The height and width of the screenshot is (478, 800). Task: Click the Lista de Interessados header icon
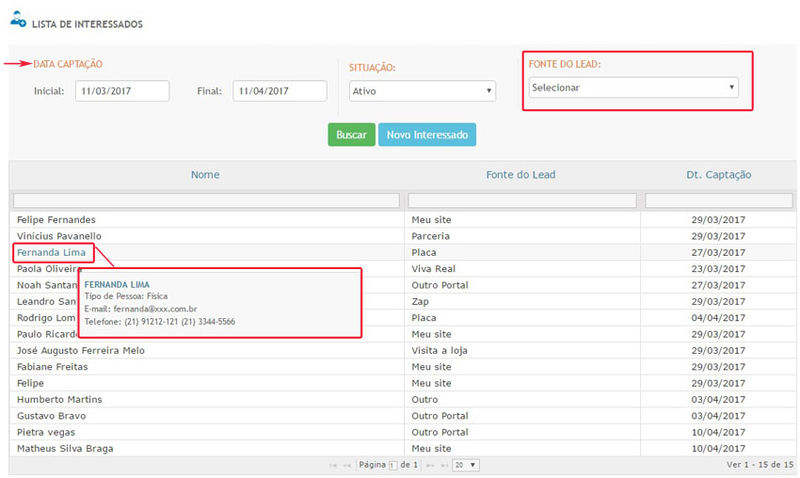click(18, 23)
